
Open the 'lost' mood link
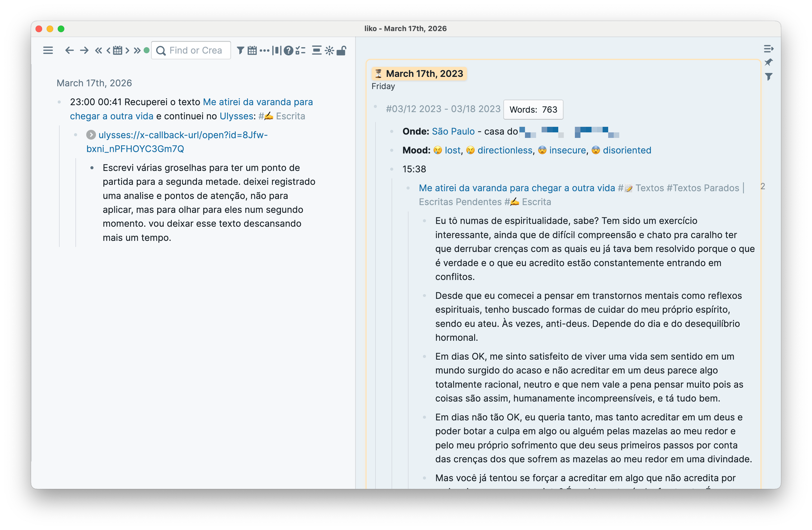[x=453, y=150]
